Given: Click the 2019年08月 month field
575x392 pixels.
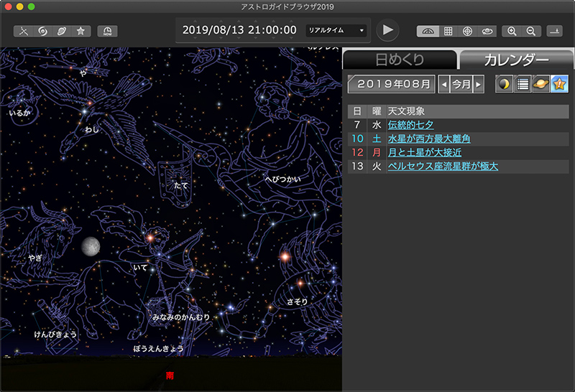Looking at the screenshot, I should (x=392, y=84).
